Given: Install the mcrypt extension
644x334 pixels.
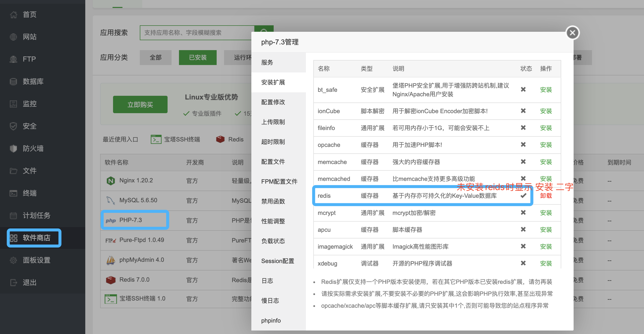Looking at the screenshot, I should [546, 213].
